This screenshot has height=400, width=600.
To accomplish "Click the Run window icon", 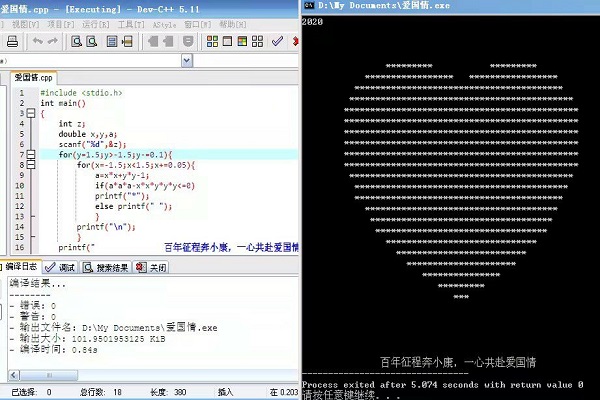I will (227, 41).
